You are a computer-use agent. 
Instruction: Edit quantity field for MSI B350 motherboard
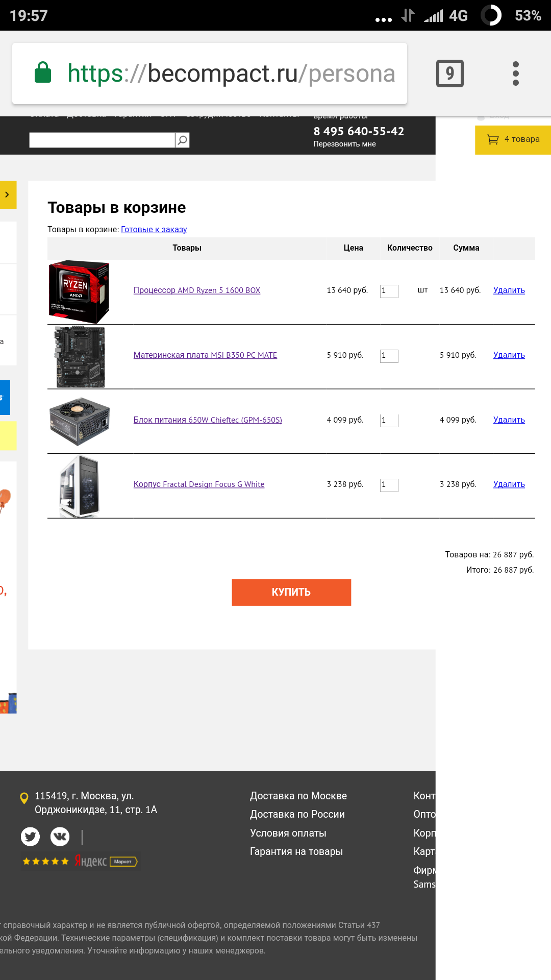point(389,356)
